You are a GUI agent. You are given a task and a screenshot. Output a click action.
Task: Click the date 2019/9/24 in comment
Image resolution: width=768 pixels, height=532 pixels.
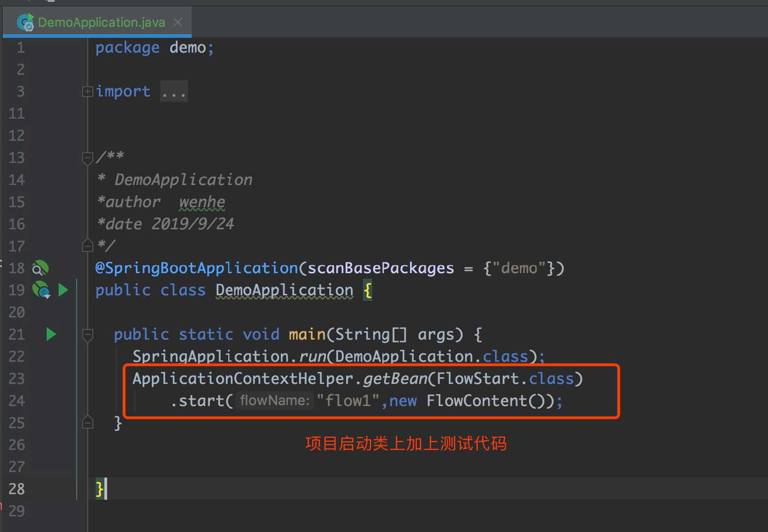[x=193, y=224]
